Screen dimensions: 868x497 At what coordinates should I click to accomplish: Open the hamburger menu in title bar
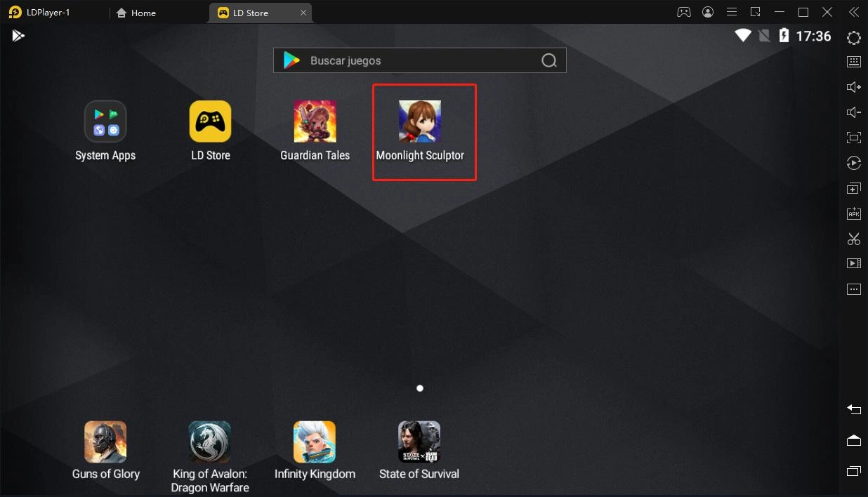coord(732,12)
